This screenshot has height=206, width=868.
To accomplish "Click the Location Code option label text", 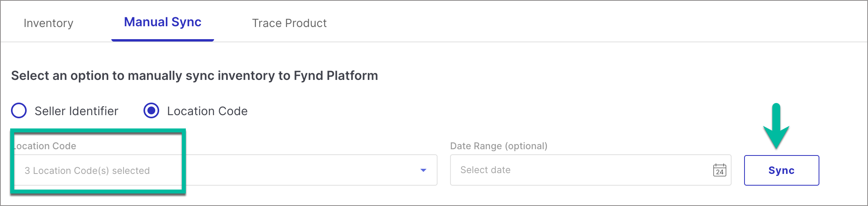I will 207,111.
